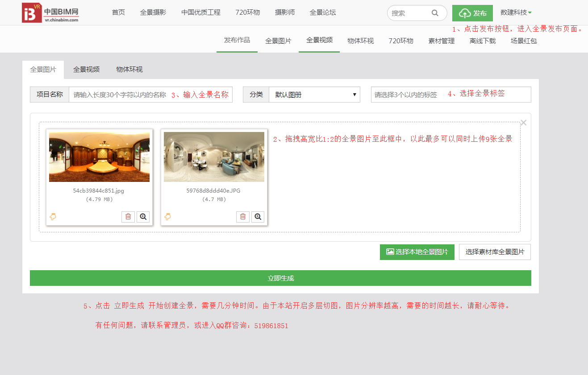Image resolution: width=588 pixels, height=375 pixels.
Task: Focus the 项目名称 name input field
Action: point(150,95)
